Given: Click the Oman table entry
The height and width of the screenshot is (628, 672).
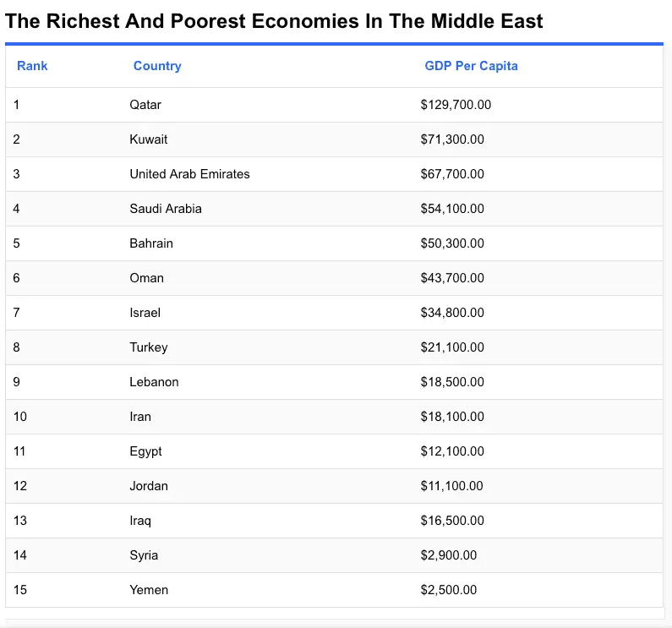Looking at the screenshot, I should (146, 278).
